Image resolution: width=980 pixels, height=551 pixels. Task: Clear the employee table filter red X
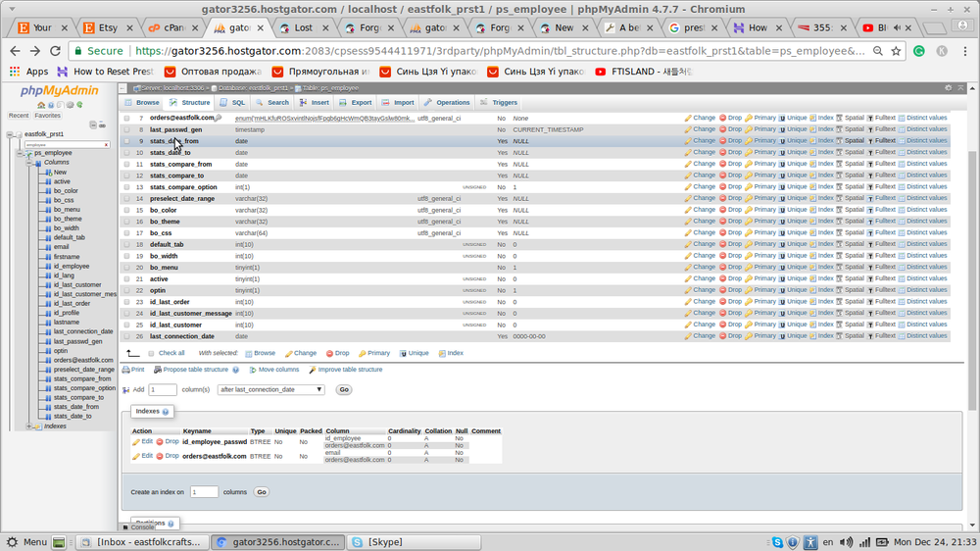coord(106,144)
